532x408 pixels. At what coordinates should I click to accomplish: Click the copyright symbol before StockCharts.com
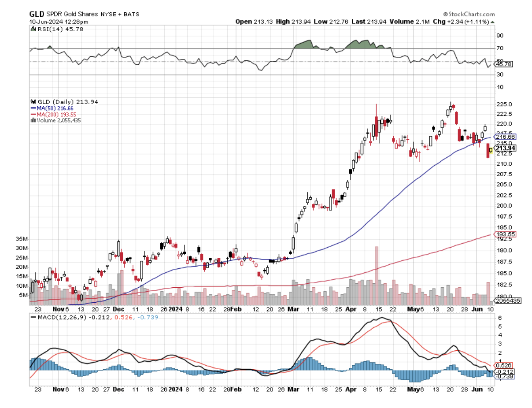pyautogui.click(x=445, y=14)
